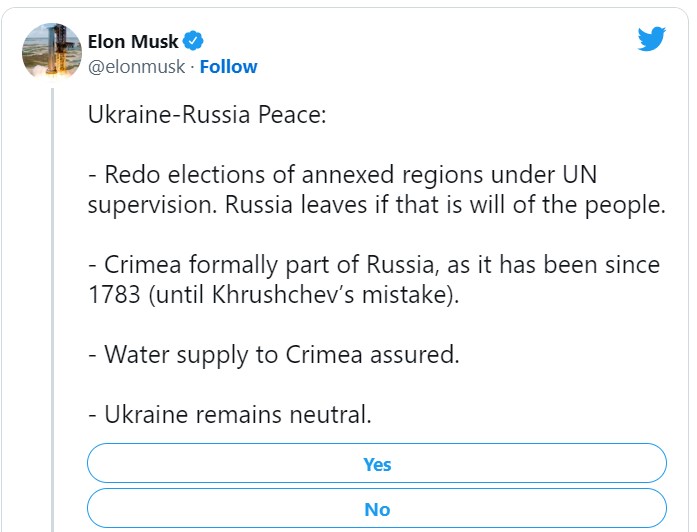The width and height of the screenshot is (697, 532).
Task: Open the Elon Musk display name
Action: tap(132, 41)
